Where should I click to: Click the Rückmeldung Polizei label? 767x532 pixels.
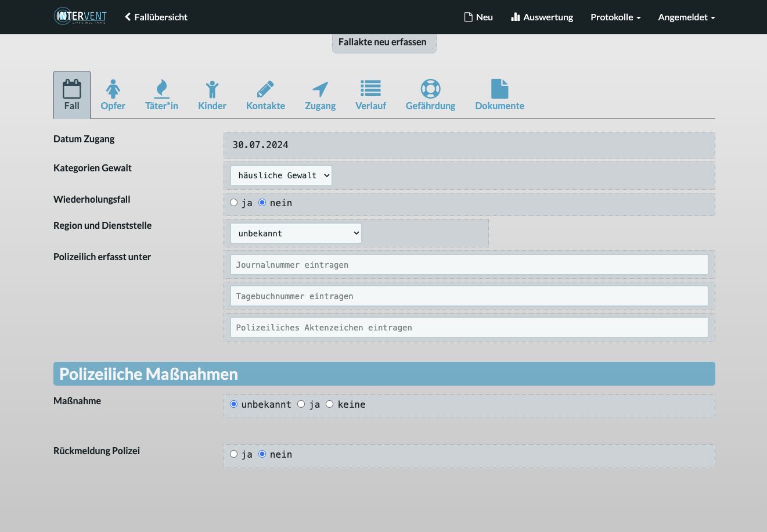point(96,451)
